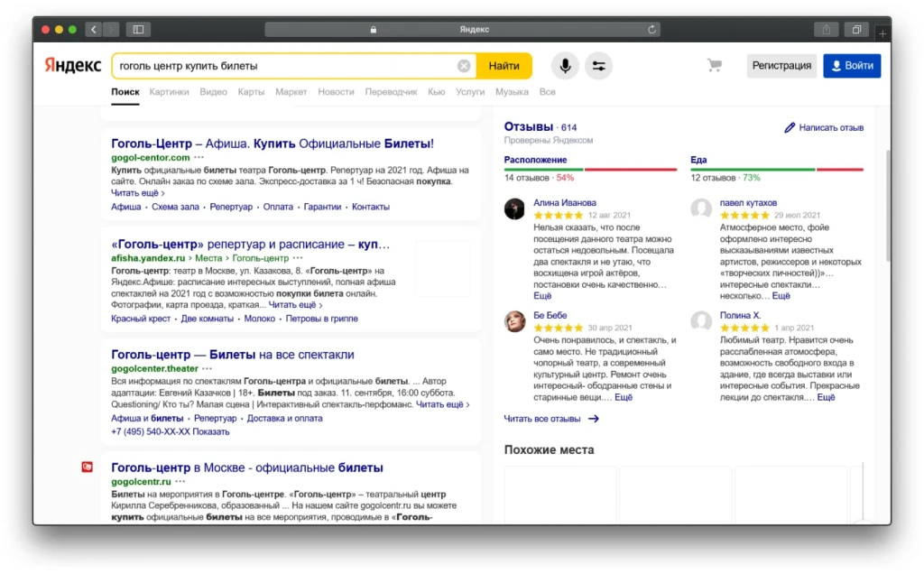Viewport: 924px width, 574px height.
Task: Open Полина Х.'s avatar
Action: pos(701,321)
